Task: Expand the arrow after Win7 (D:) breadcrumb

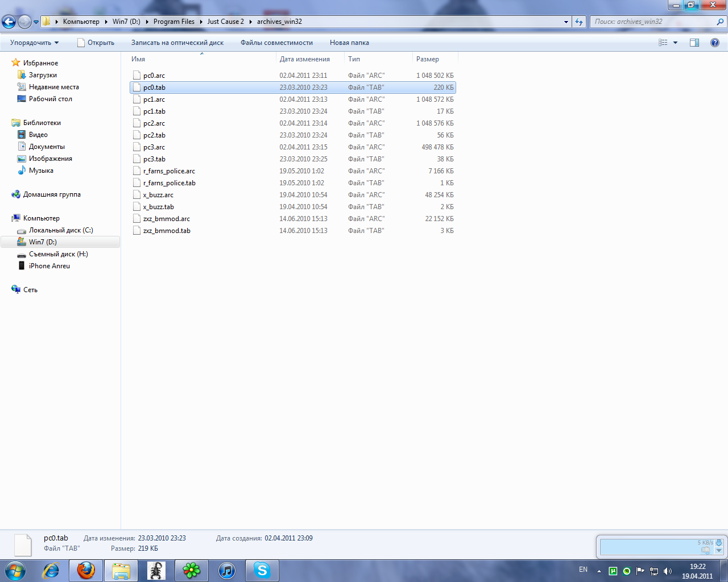Action: (x=147, y=22)
